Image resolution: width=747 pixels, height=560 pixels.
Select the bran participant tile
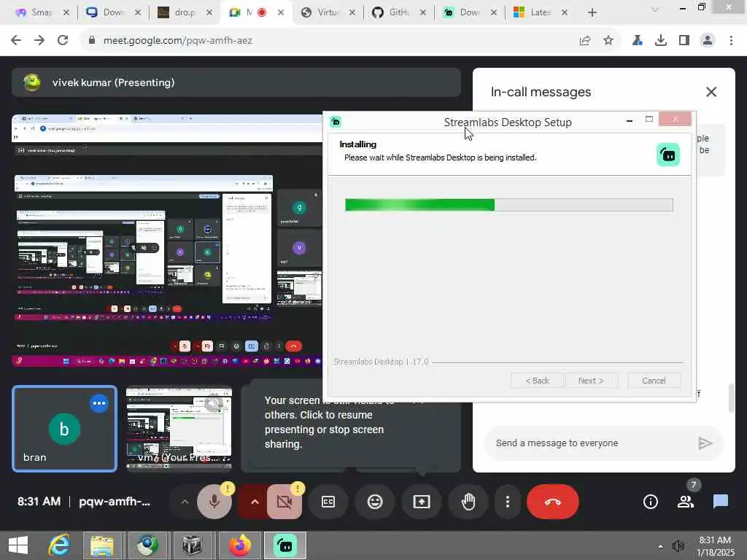(64, 429)
